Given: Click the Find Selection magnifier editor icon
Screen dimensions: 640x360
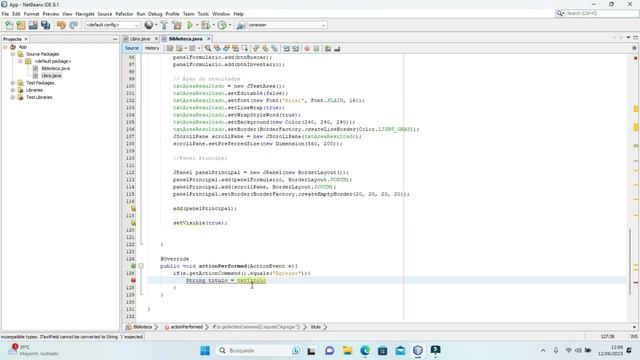Looking at the screenshot, I should coord(208,49).
